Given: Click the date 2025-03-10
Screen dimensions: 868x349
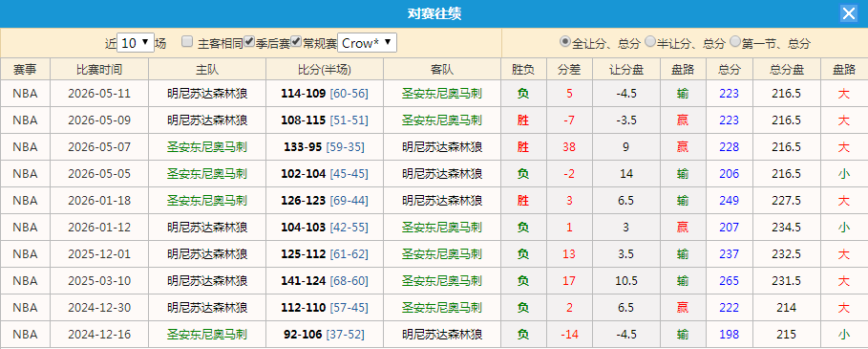Looking at the screenshot, I should click(99, 281).
